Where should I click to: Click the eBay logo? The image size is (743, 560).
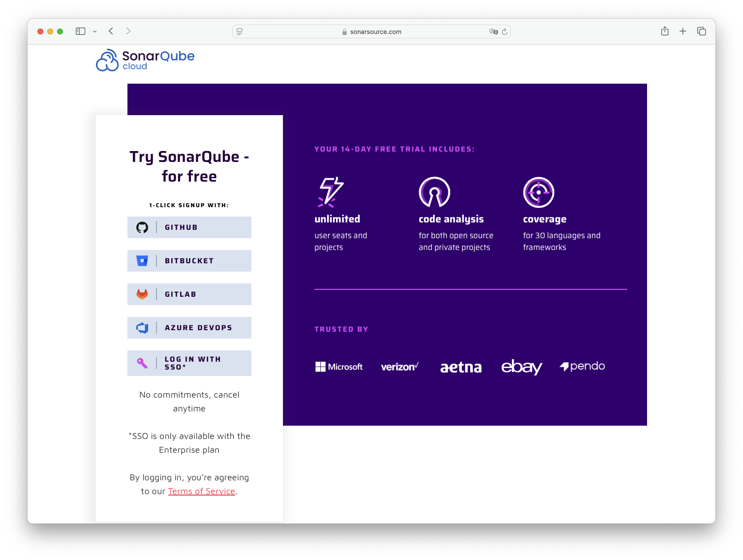click(522, 367)
